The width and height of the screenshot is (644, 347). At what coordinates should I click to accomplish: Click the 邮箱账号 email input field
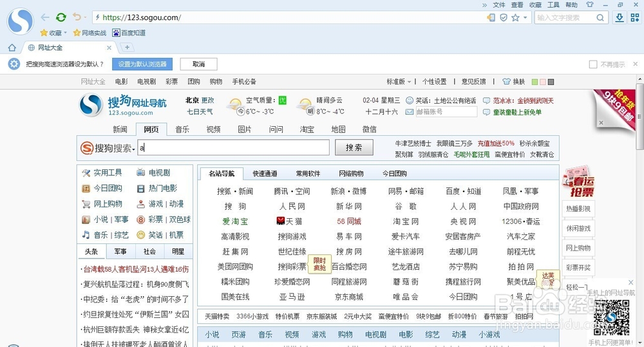click(x=446, y=112)
